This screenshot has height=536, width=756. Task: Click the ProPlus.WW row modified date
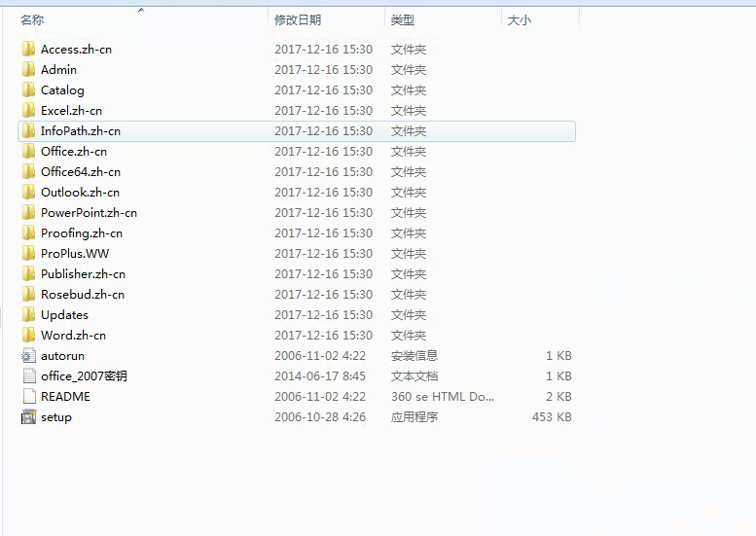click(x=324, y=253)
